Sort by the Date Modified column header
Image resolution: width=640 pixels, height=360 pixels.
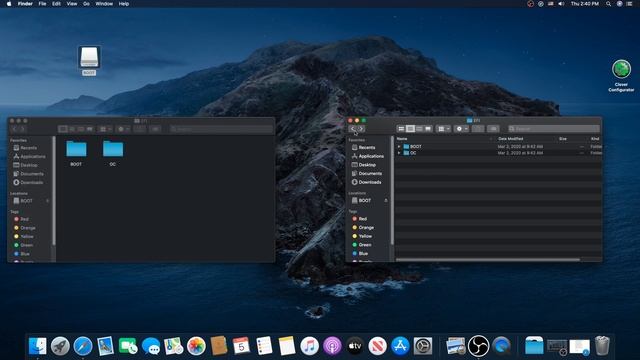tap(511, 139)
